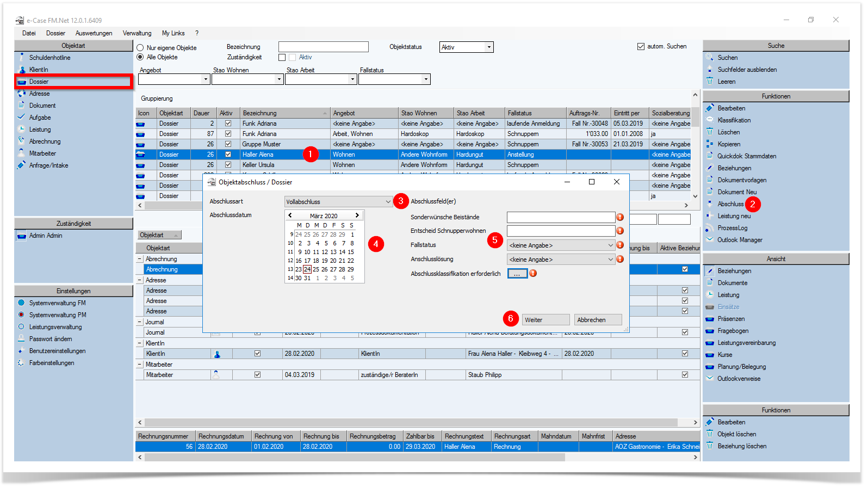Click the Sonderwünsche Beistände input field
The height and width of the screenshot is (488, 868).
pos(561,217)
